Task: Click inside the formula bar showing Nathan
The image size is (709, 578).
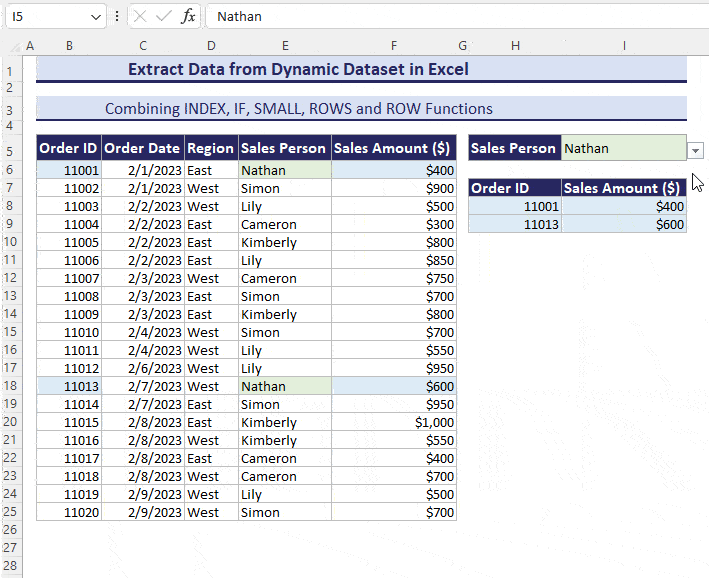Action: [450, 17]
